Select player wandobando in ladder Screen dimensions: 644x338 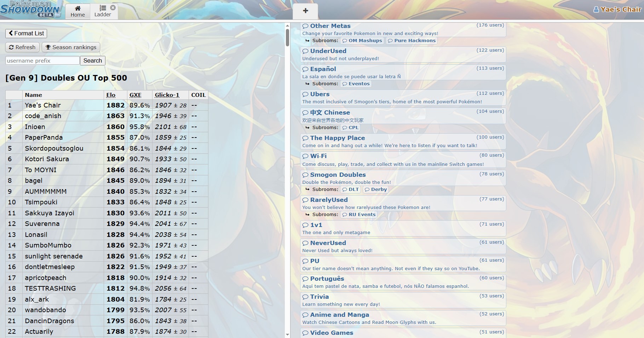tap(45, 310)
